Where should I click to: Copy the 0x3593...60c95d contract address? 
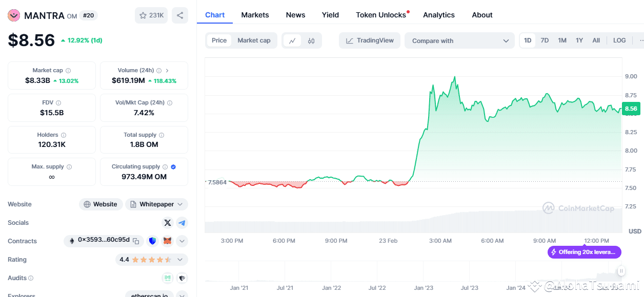coord(135,241)
